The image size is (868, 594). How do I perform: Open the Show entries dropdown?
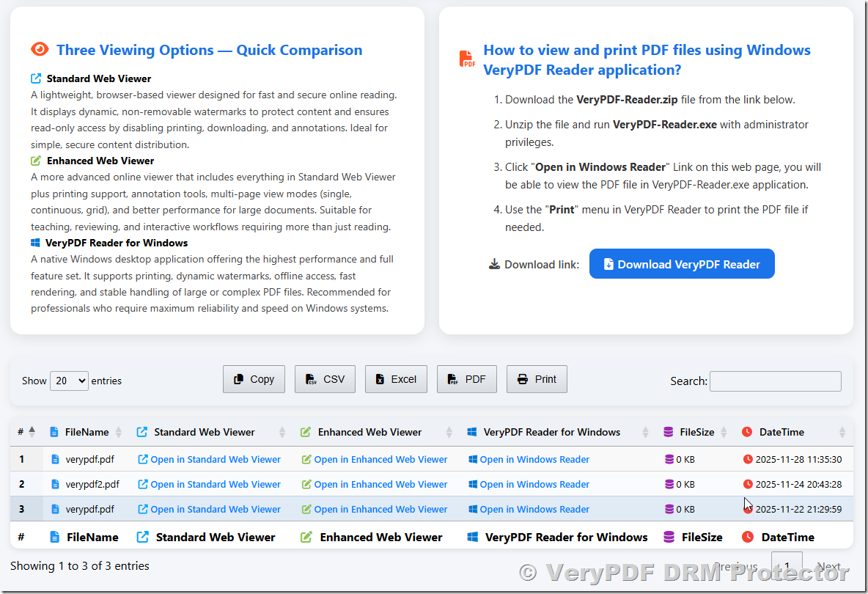pyautogui.click(x=69, y=381)
